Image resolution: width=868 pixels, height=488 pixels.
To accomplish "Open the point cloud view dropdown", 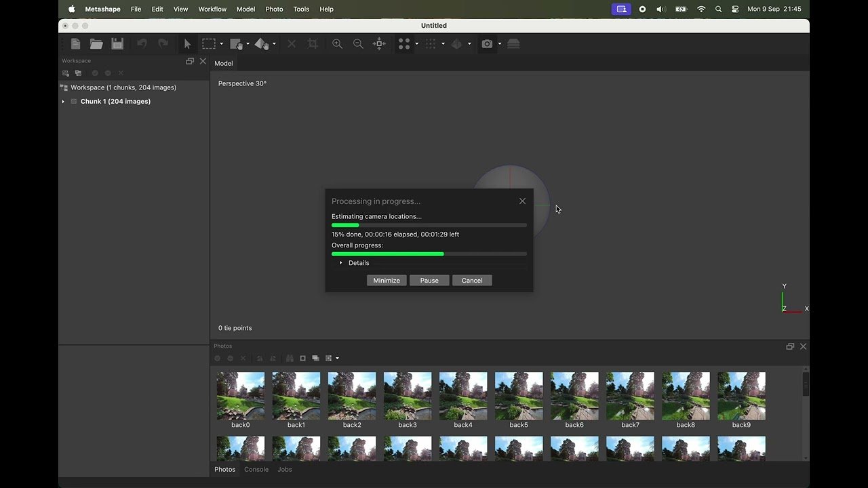I will tap(443, 44).
